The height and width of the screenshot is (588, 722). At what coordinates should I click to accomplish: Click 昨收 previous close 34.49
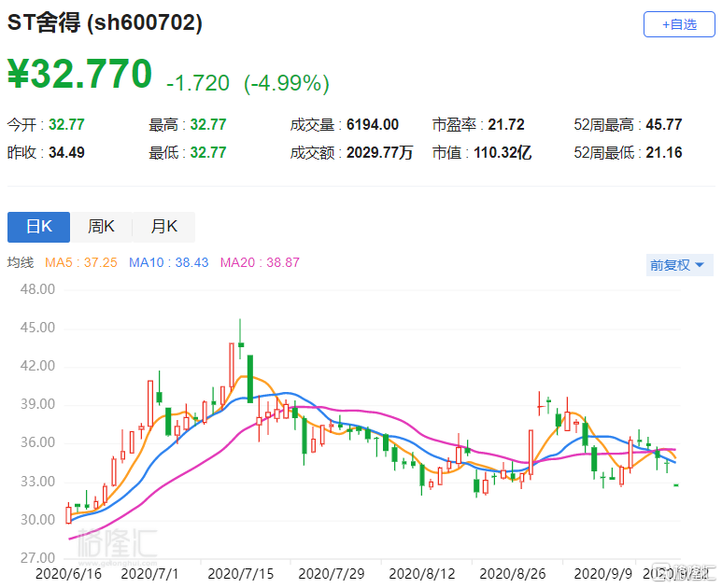click(66, 153)
